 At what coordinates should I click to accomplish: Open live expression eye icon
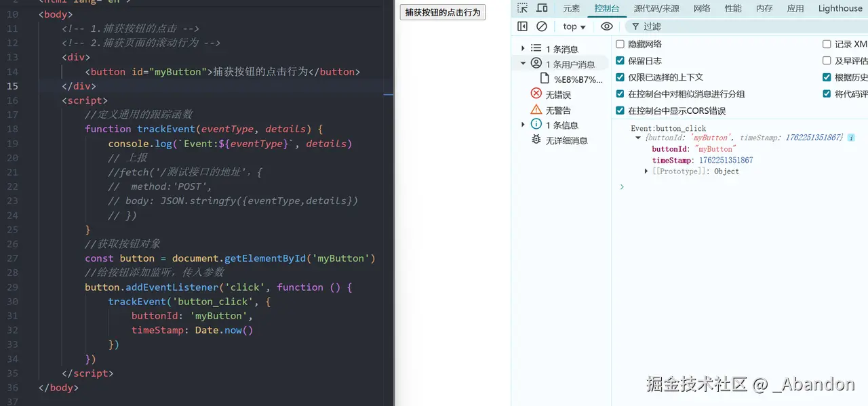coord(607,26)
